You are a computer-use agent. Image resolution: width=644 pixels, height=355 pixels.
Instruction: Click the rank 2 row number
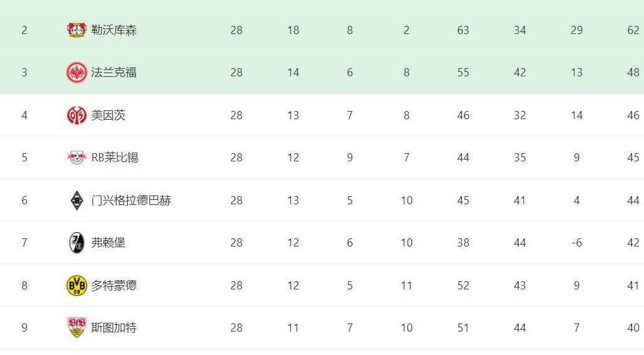tap(24, 30)
